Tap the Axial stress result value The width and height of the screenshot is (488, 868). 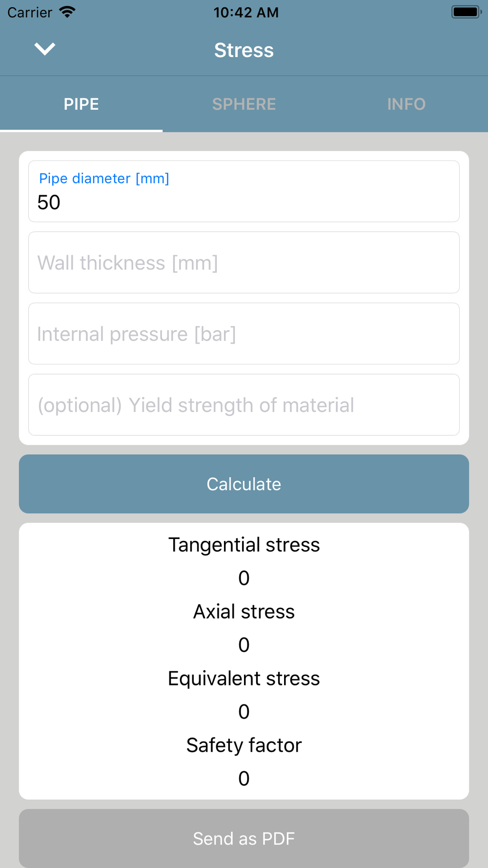tap(244, 645)
